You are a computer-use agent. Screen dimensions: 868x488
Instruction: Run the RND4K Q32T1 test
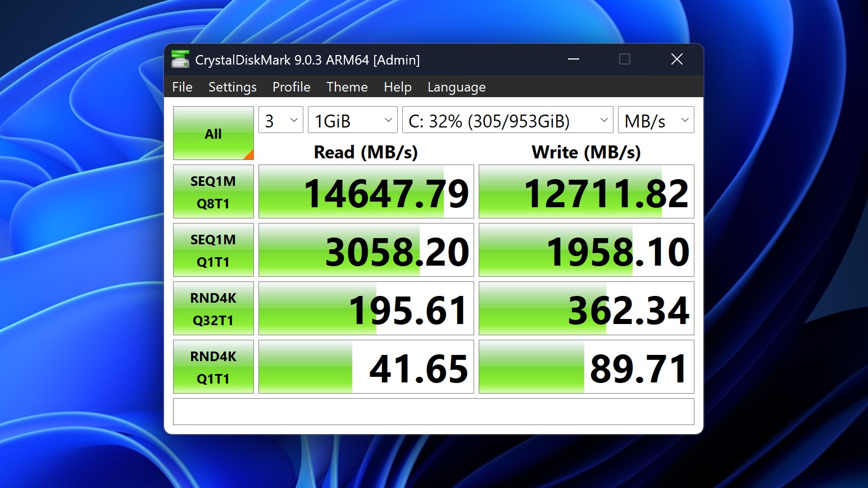[x=213, y=308]
